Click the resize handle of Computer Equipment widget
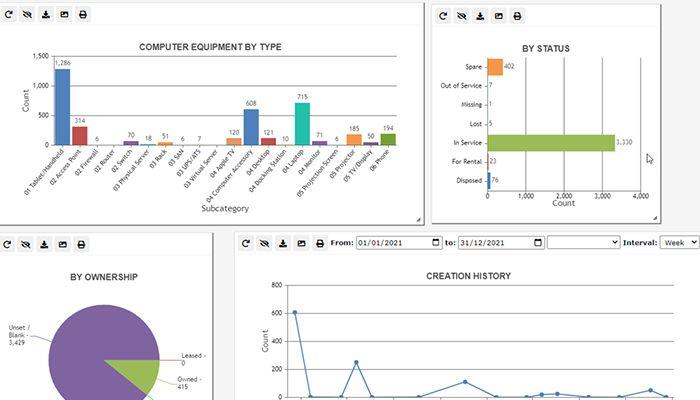 tap(418, 219)
